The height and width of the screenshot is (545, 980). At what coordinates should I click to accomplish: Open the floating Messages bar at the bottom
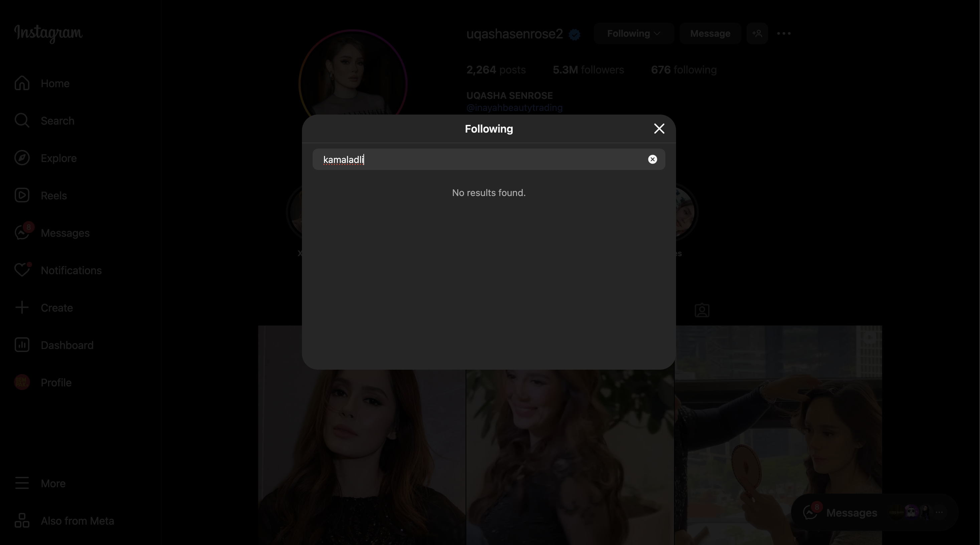pos(851,513)
